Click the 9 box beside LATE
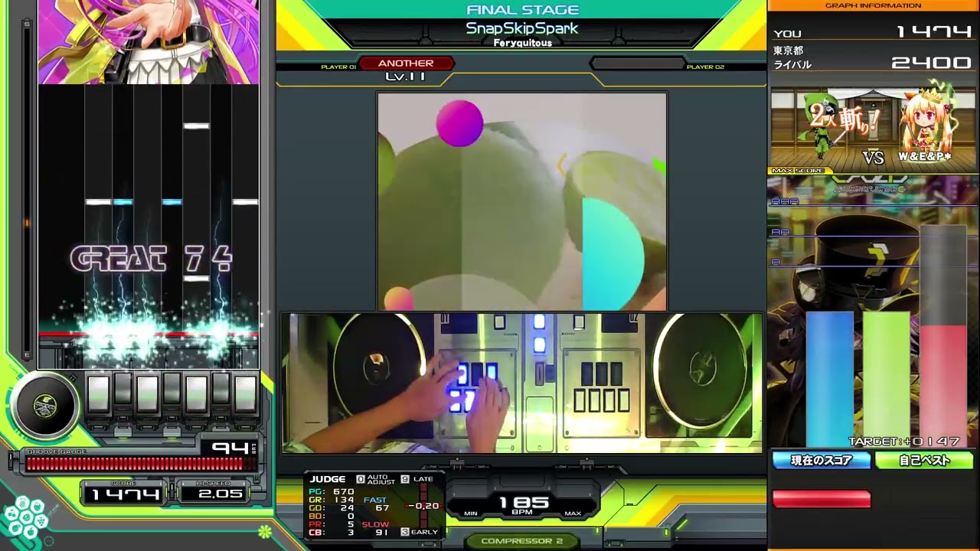The image size is (980, 551). pos(405,479)
